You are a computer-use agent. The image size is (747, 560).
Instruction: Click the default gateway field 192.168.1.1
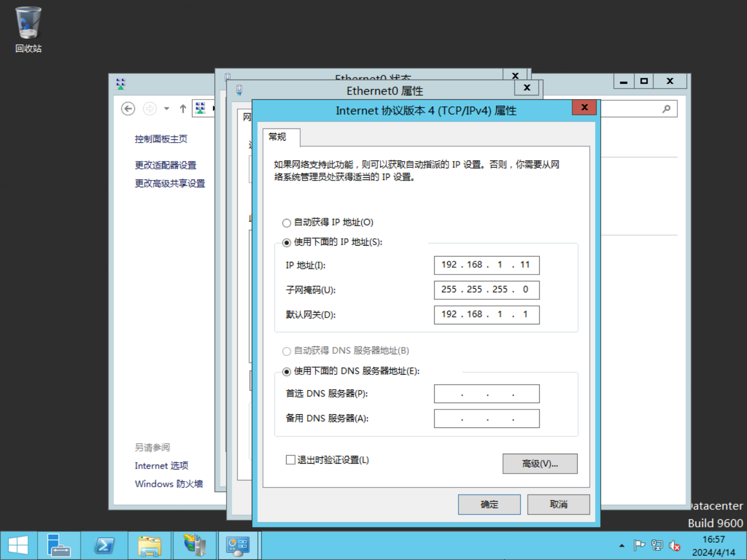[x=487, y=315]
